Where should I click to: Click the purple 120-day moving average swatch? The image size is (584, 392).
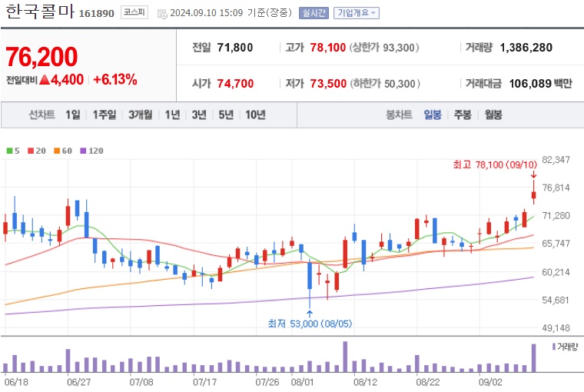coord(84,151)
